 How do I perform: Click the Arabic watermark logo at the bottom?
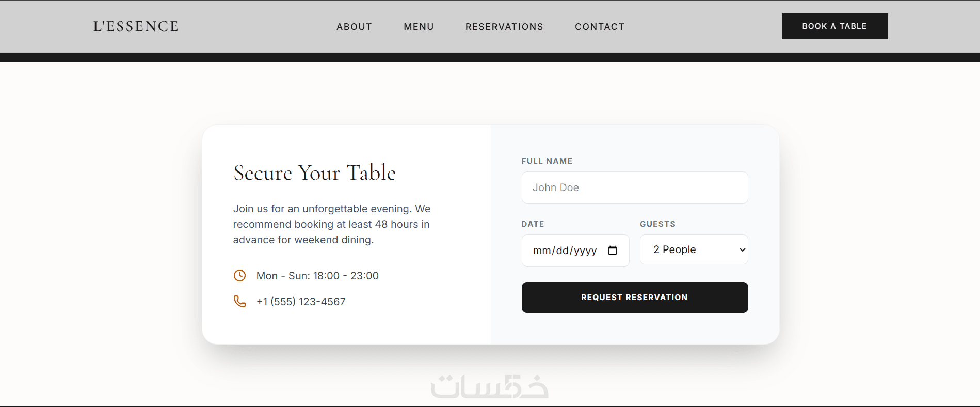click(489, 387)
